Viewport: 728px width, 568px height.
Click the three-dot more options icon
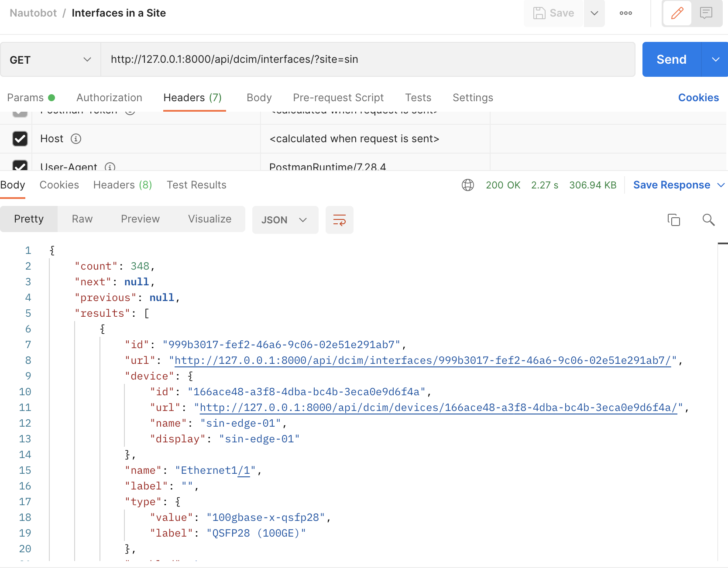point(625,13)
